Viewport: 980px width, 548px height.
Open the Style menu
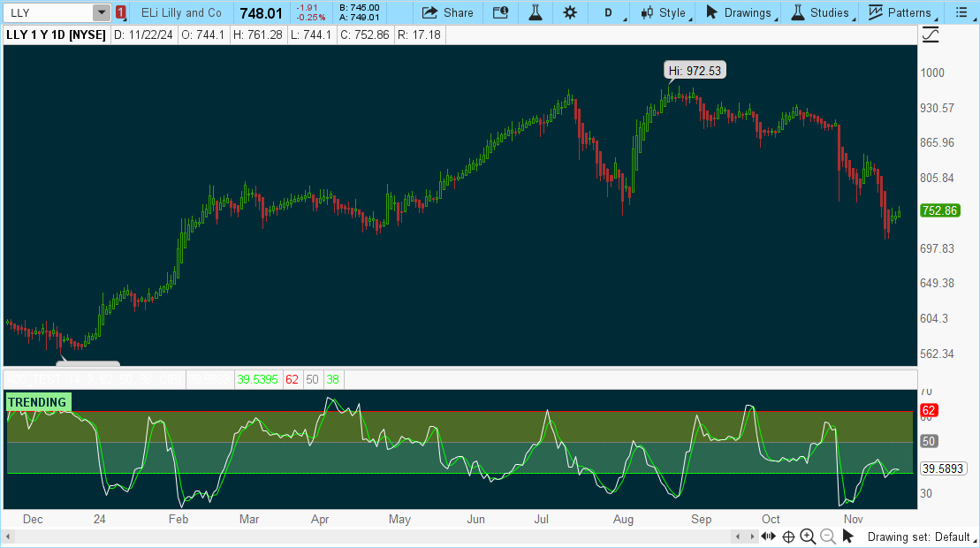pyautogui.click(x=664, y=12)
